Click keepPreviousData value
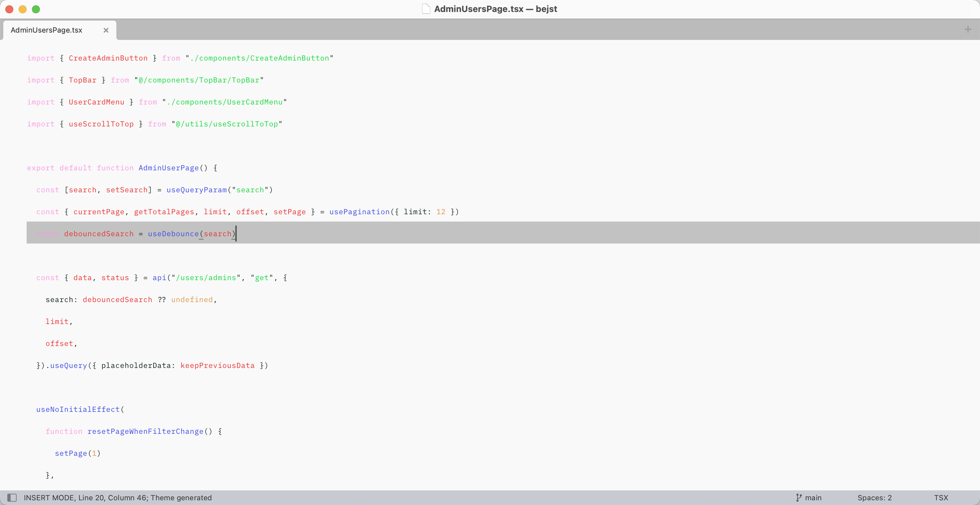The height and width of the screenshot is (505, 980). [217, 366]
